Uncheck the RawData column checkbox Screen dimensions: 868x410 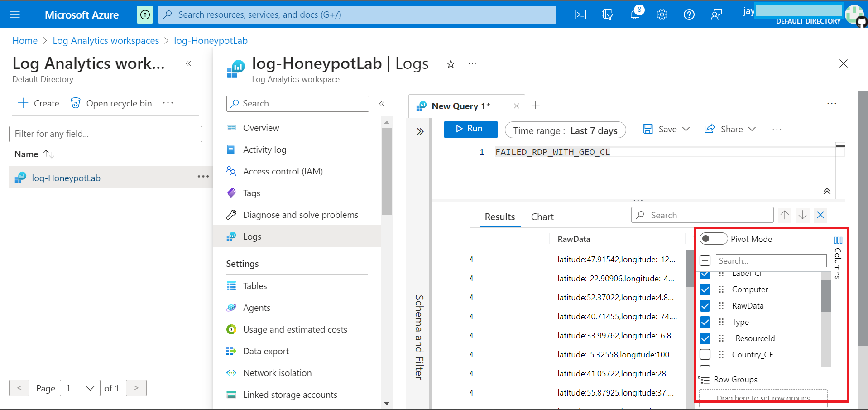pos(705,306)
